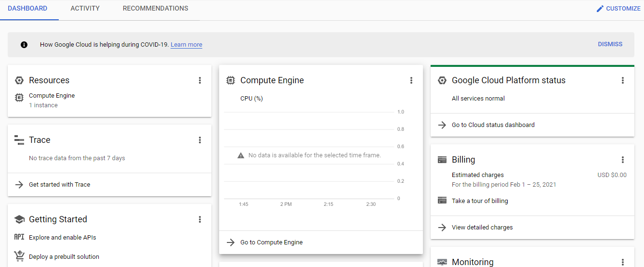The width and height of the screenshot is (644, 267).
Task: Open the Trace card three-dot menu
Action: pos(200,140)
